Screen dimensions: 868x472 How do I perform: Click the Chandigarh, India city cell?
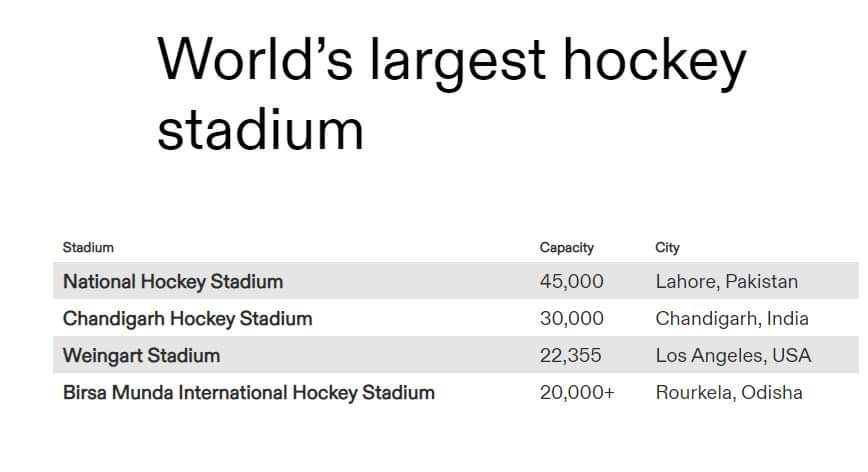tap(732, 319)
